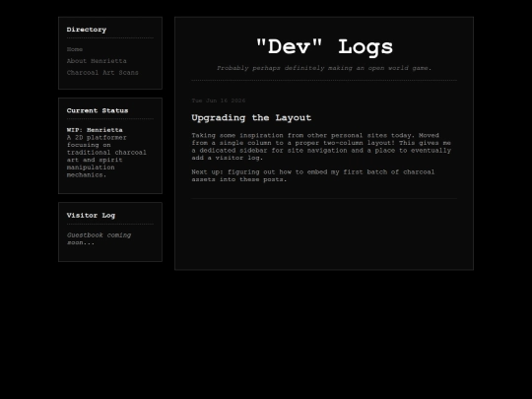Click the subtitle about open world game
532x399 pixels.
[x=324, y=68]
